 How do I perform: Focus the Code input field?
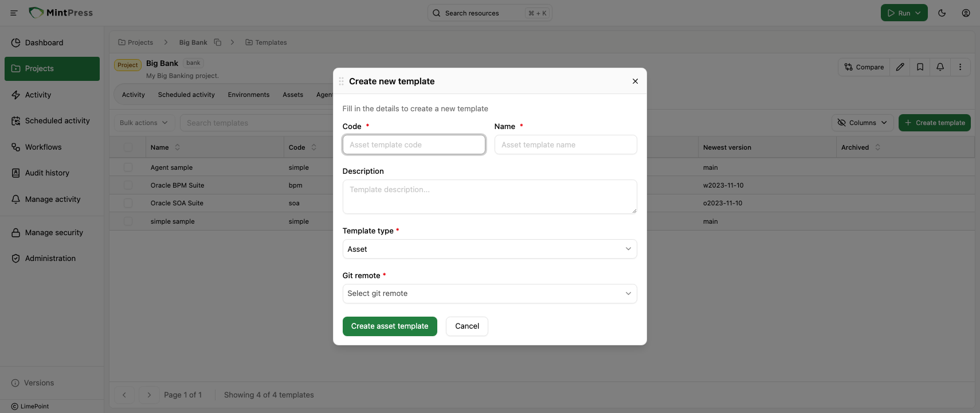[x=414, y=145]
